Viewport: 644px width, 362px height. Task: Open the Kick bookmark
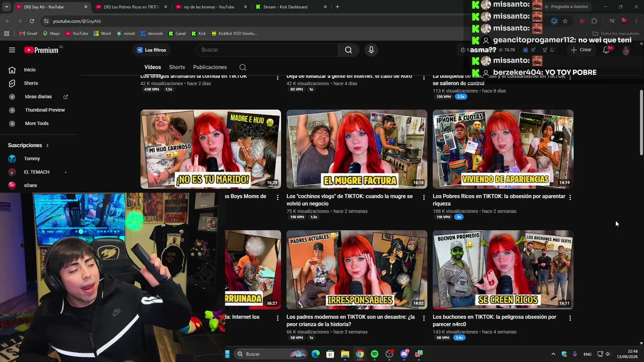click(199, 34)
